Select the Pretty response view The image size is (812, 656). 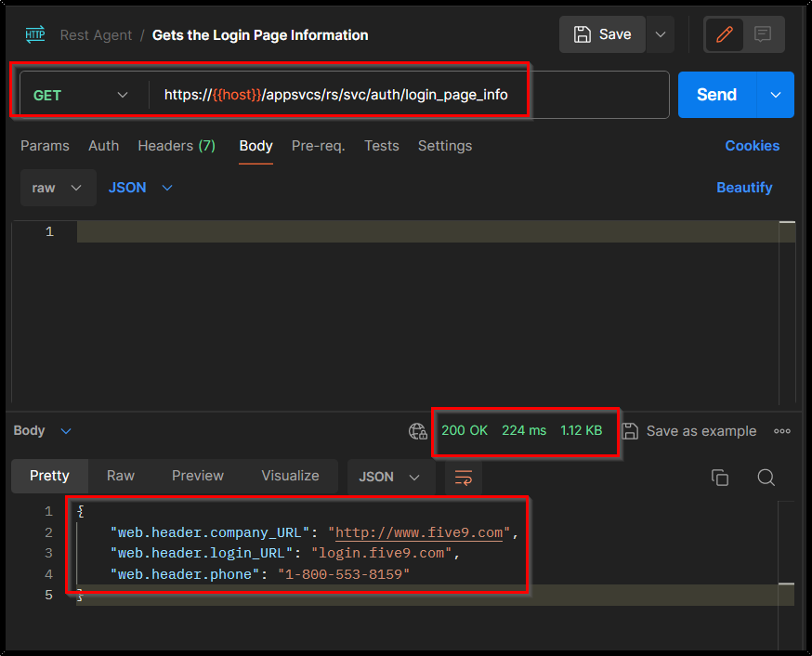50,476
